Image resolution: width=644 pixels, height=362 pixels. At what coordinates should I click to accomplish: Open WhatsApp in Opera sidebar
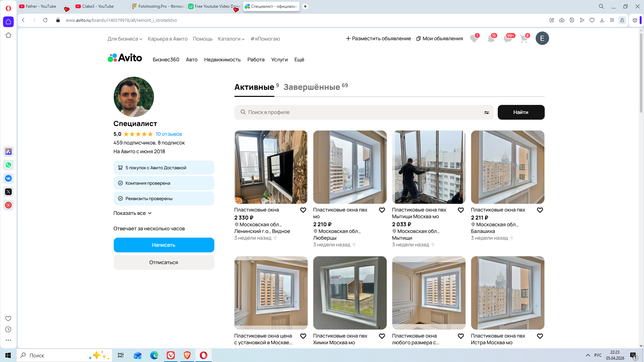click(8, 165)
